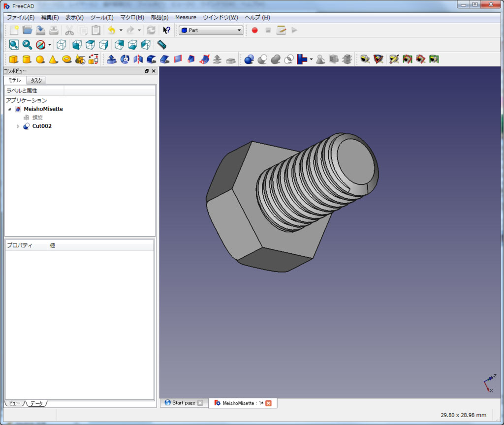504x425 pixels.
Task: Create a cylinder primitive
Action: (x=27, y=59)
